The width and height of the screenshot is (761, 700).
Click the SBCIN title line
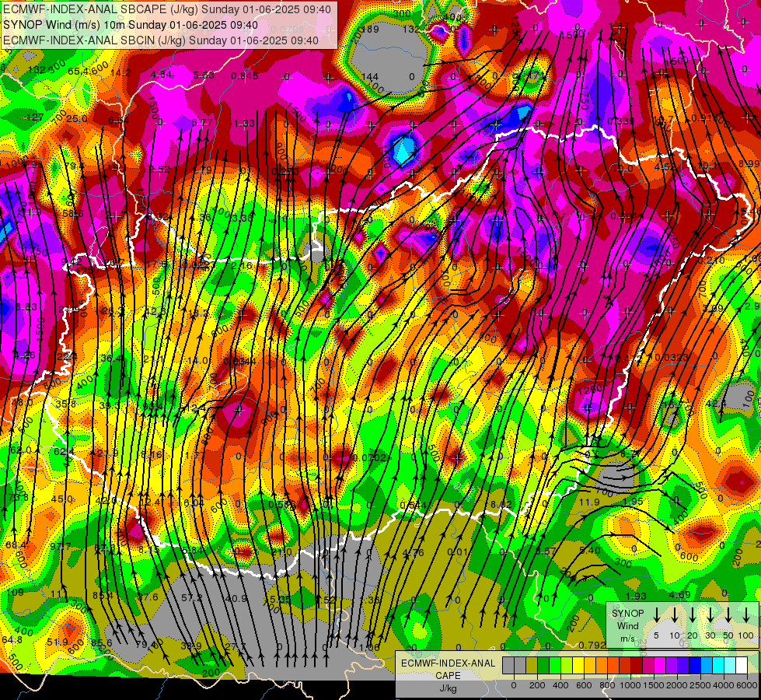pyautogui.click(x=161, y=40)
